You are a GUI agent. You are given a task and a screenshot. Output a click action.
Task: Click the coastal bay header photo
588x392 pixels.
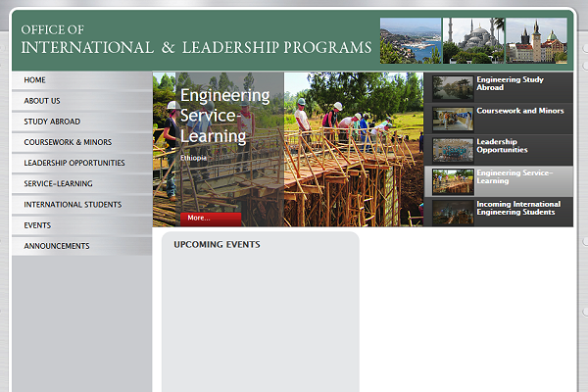coord(411,40)
